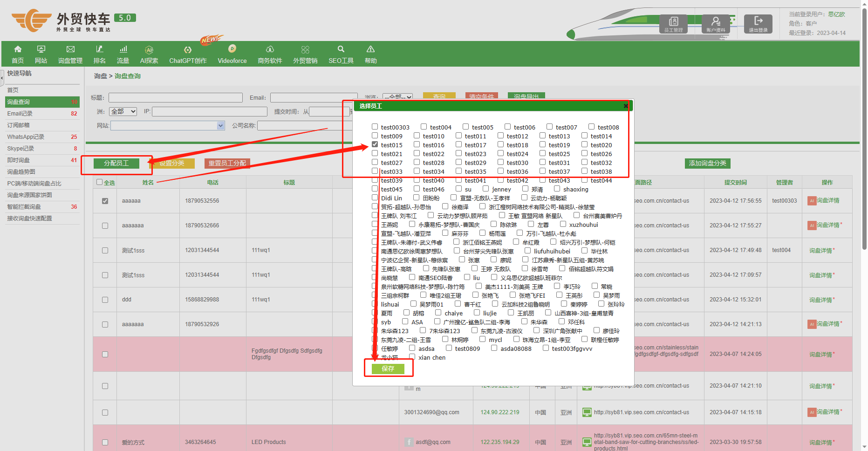This screenshot has height=451, width=868.
Task: Check the 3463264645 row checkbox
Action: [x=105, y=443]
